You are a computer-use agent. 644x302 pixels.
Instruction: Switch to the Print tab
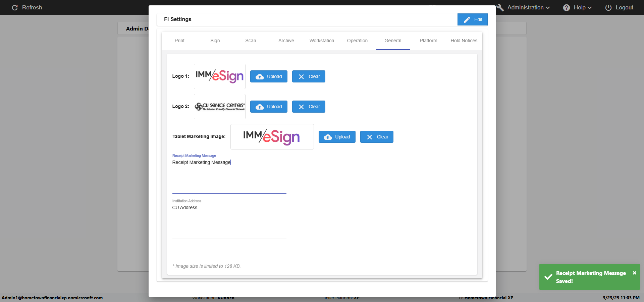pyautogui.click(x=179, y=41)
